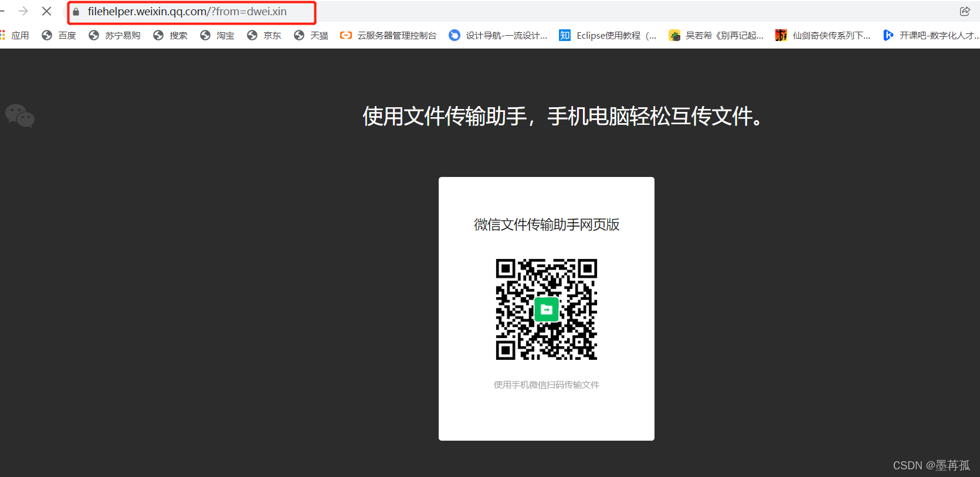Click the blue 知 Zhihu favicon

565,35
